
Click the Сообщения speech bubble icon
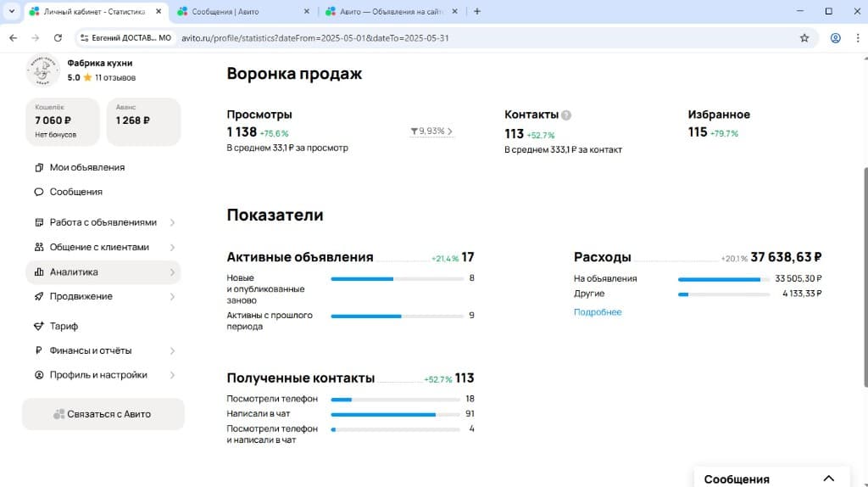tap(39, 192)
